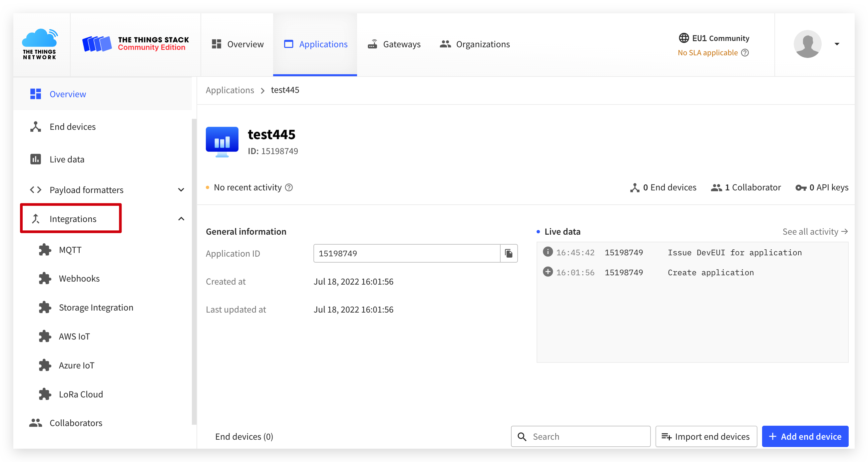Viewport: 868px width, 462px height.
Task: Open Live data in the sidebar
Action: 103,159
